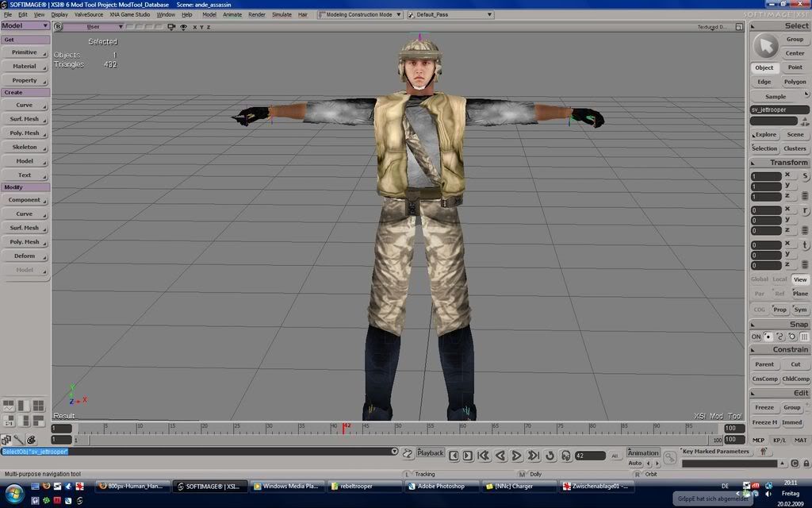Click the viewport camera icon
Image resolution: width=812 pixels, height=508 pixels.
(171, 27)
